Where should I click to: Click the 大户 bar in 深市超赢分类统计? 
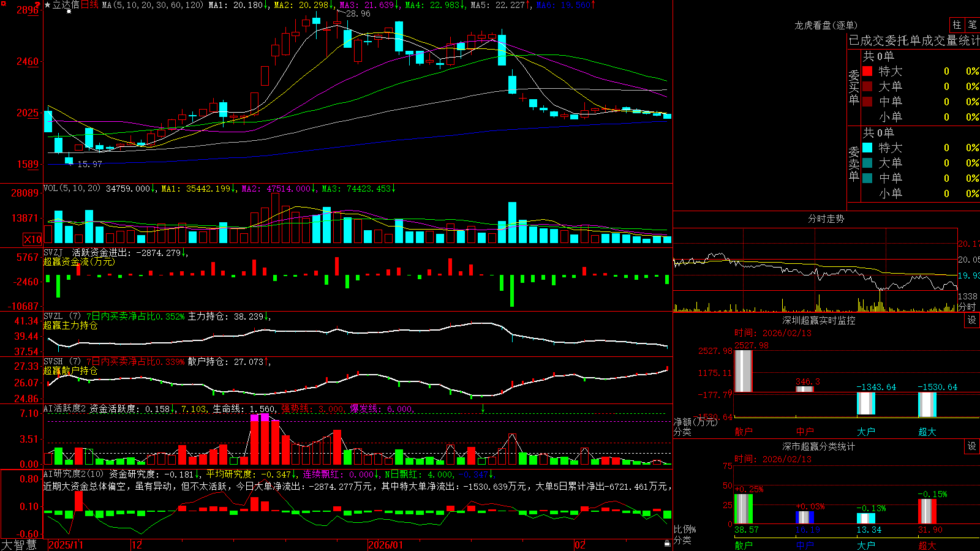[x=866, y=519]
